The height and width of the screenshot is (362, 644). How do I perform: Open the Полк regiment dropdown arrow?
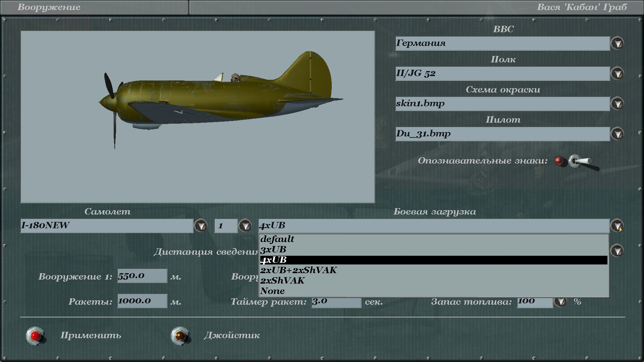[617, 74]
